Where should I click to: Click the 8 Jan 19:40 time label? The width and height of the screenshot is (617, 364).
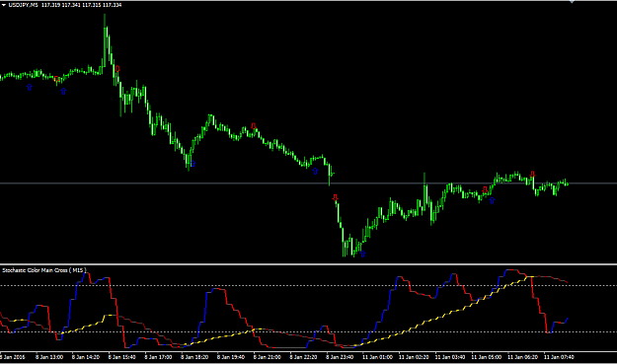click(231, 357)
